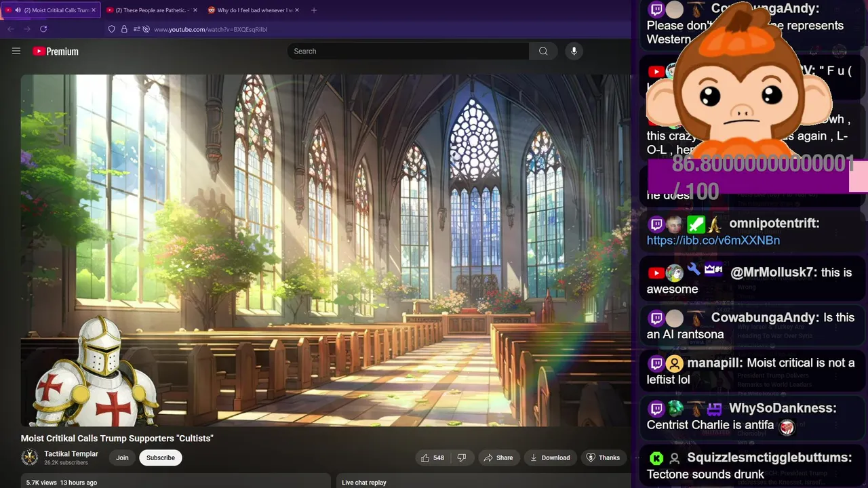The image size is (868, 488).
Task: Click the padlock site security icon
Action: tap(124, 29)
